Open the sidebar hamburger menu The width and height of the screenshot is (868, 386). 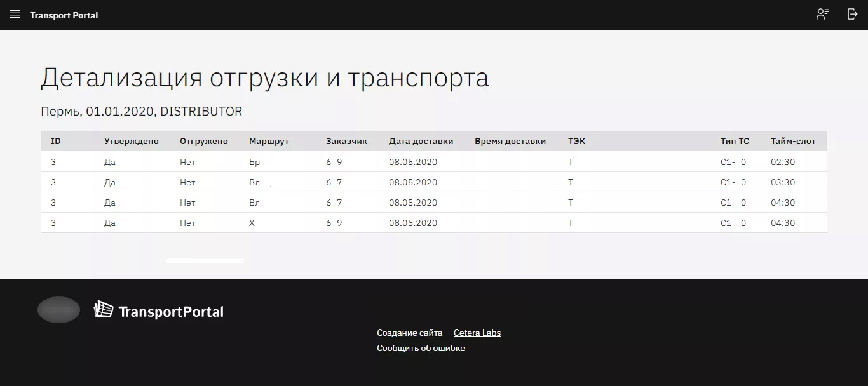point(15,15)
